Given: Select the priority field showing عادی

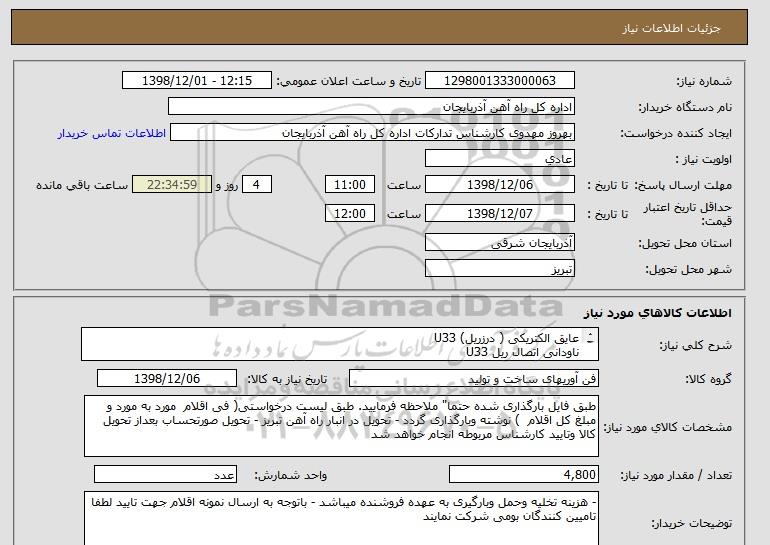Looking at the screenshot, I should point(500,159).
